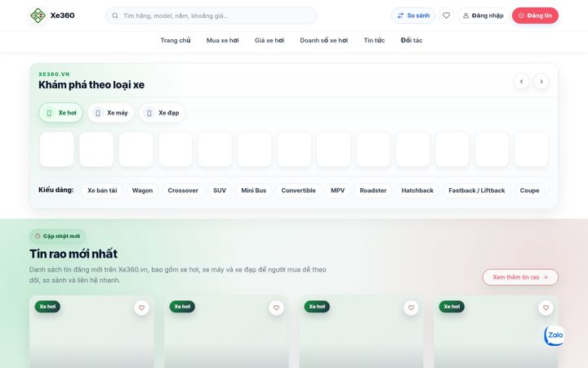The width and height of the screenshot is (588, 368).
Task: Go to next vehicle type slide
Action: tap(541, 82)
